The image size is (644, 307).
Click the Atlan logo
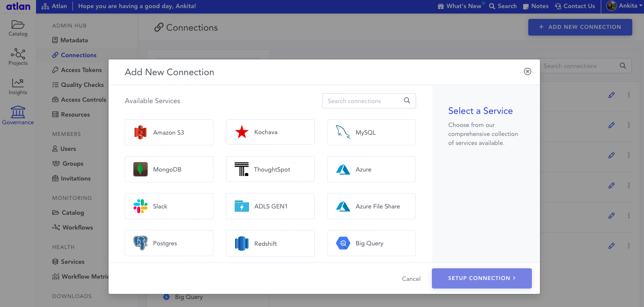[x=18, y=6]
